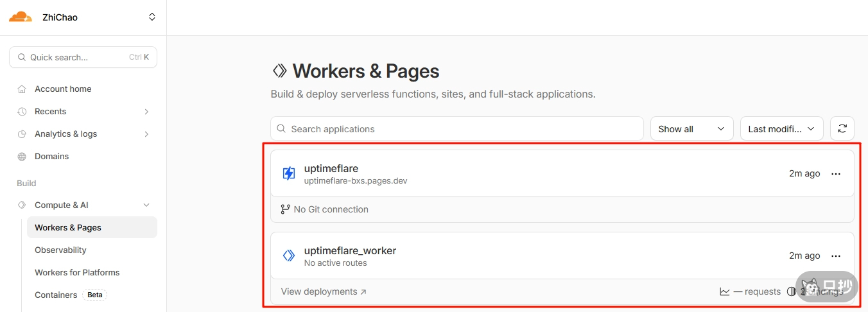Click the Domains globe icon
The height and width of the screenshot is (312, 868).
22,157
